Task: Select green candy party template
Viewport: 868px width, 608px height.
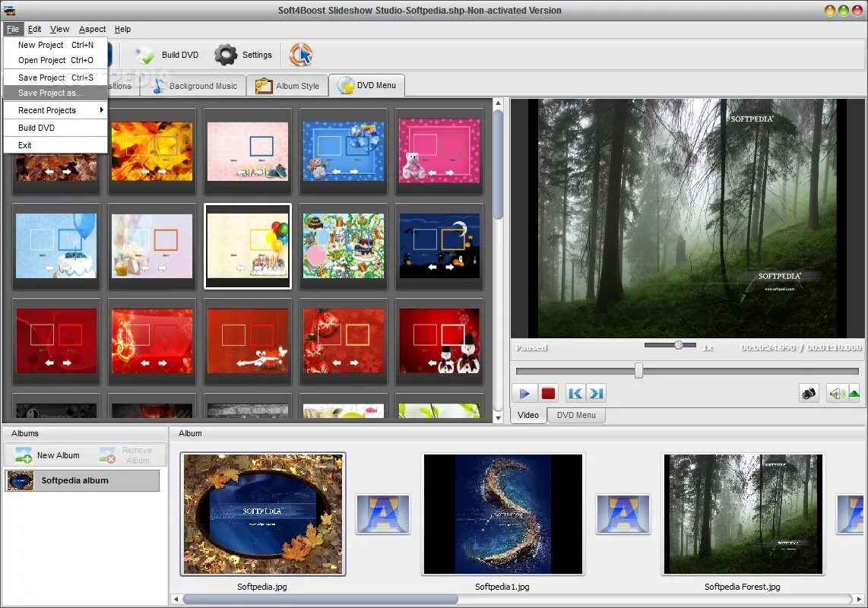Action: pyautogui.click(x=344, y=246)
